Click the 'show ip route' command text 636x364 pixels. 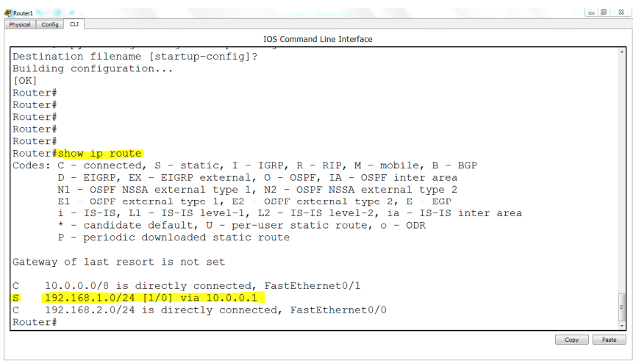100,154
